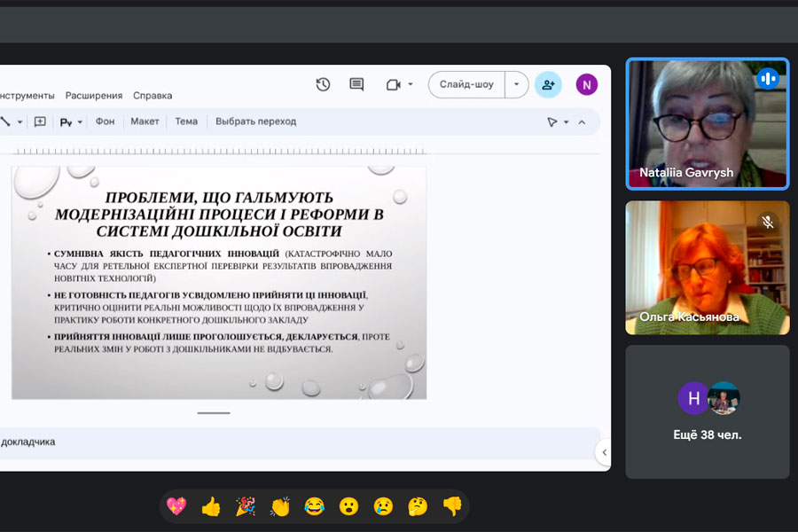Start the Слайд-шоу presentation
The image size is (798, 532).
(466, 84)
